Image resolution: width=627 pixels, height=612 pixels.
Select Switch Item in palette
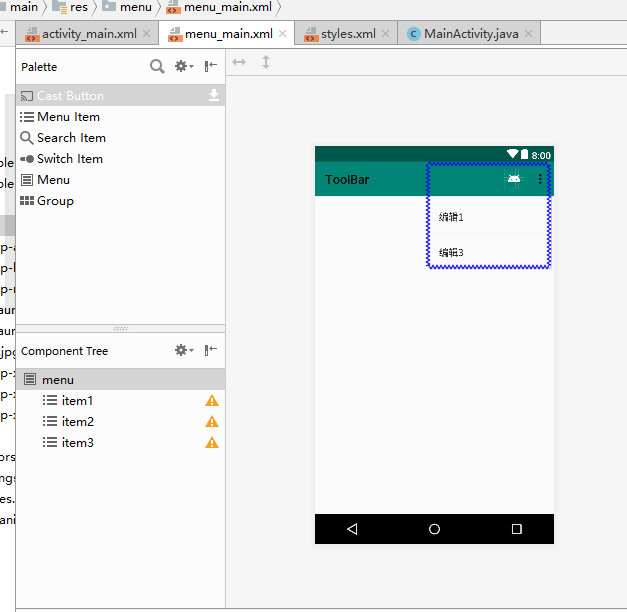(120, 159)
